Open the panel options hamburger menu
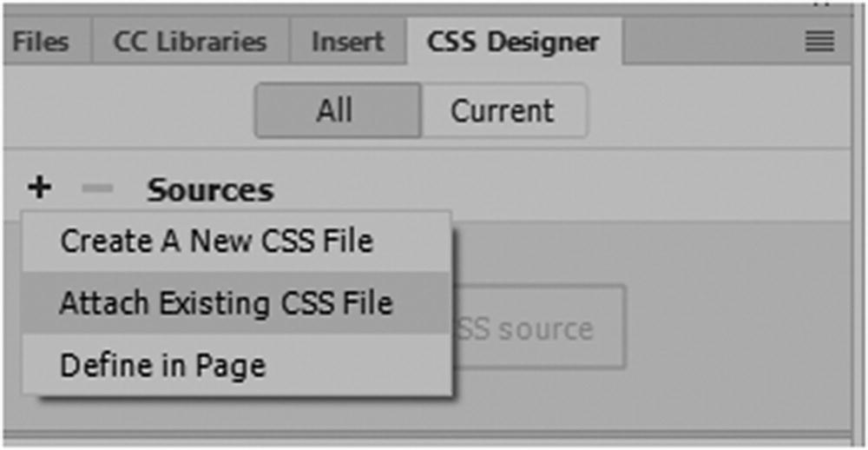The height and width of the screenshot is (450, 868). point(819,42)
